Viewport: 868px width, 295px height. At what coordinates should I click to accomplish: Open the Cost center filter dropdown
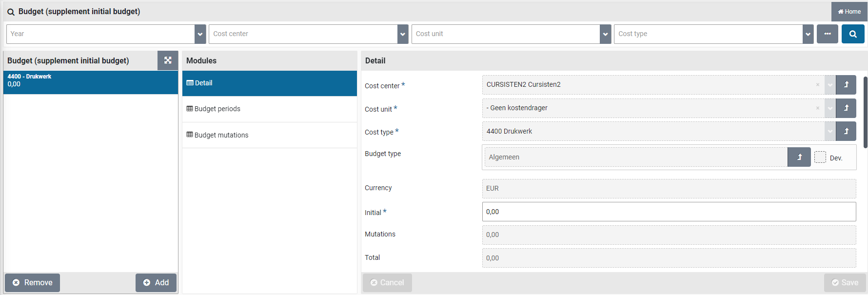click(403, 34)
